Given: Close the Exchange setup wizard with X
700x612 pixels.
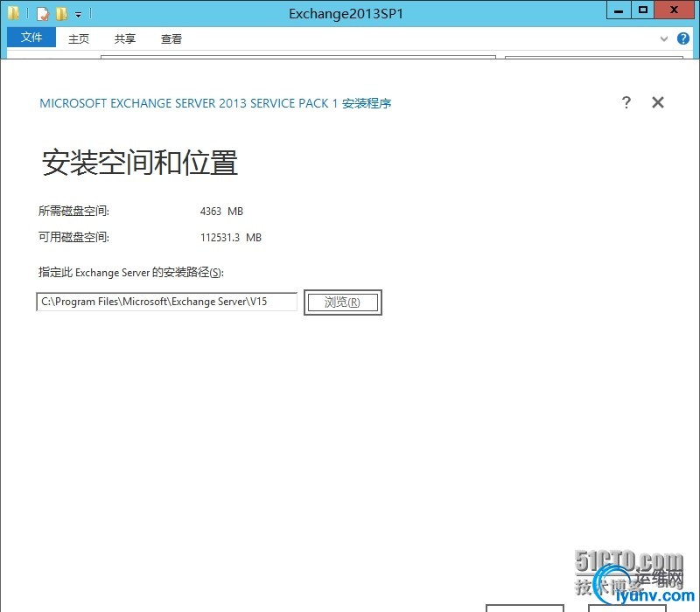Looking at the screenshot, I should point(658,102).
